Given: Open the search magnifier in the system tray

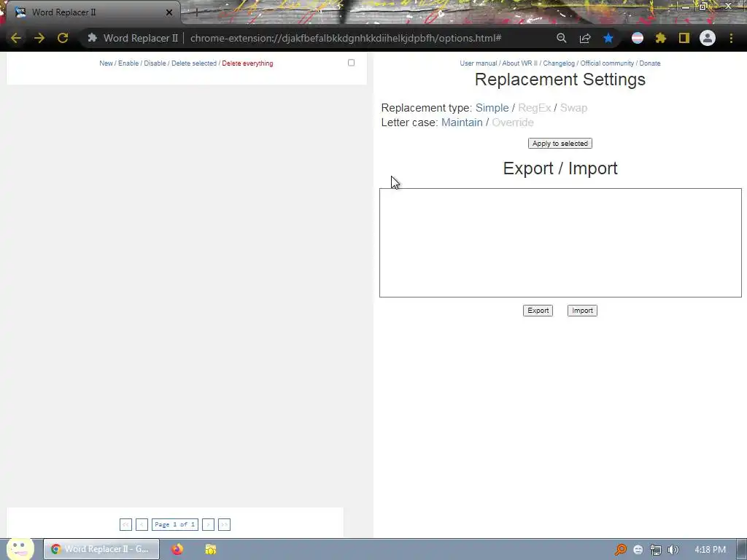Looking at the screenshot, I should click(620, 550).
